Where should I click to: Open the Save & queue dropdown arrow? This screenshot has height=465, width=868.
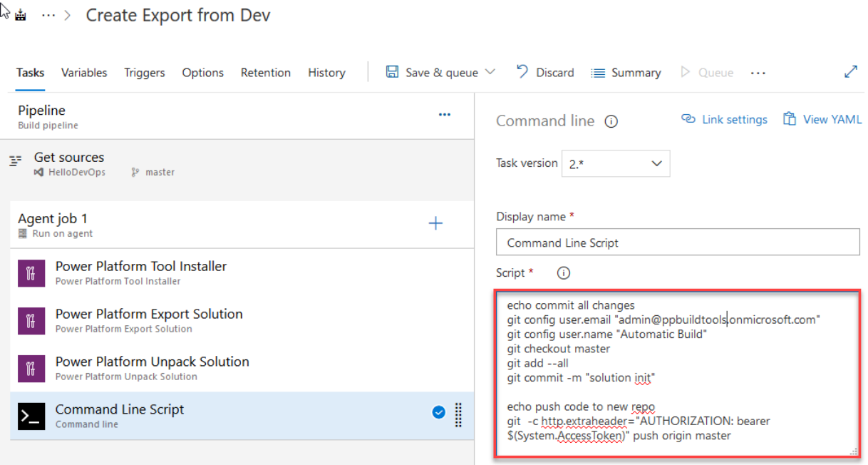pyautogui.click(x=490, y=72)
